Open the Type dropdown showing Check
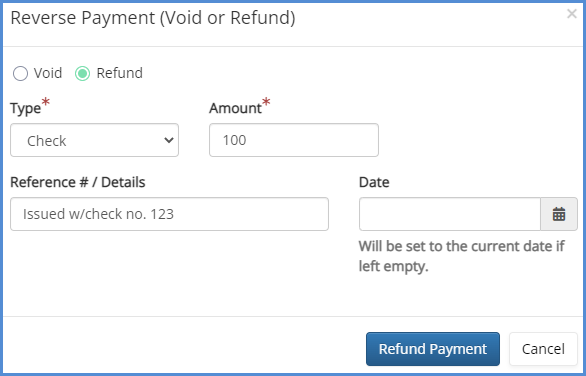Screen dimensions: 586x376 (x=95, y=140)
